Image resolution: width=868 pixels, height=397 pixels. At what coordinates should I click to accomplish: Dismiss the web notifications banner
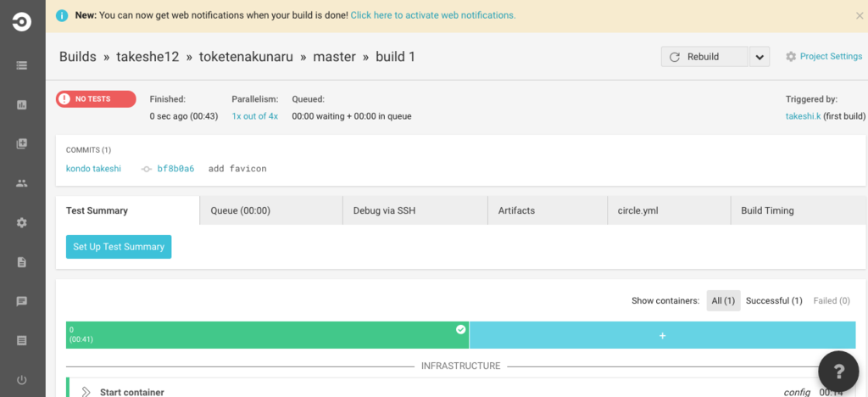860,15
